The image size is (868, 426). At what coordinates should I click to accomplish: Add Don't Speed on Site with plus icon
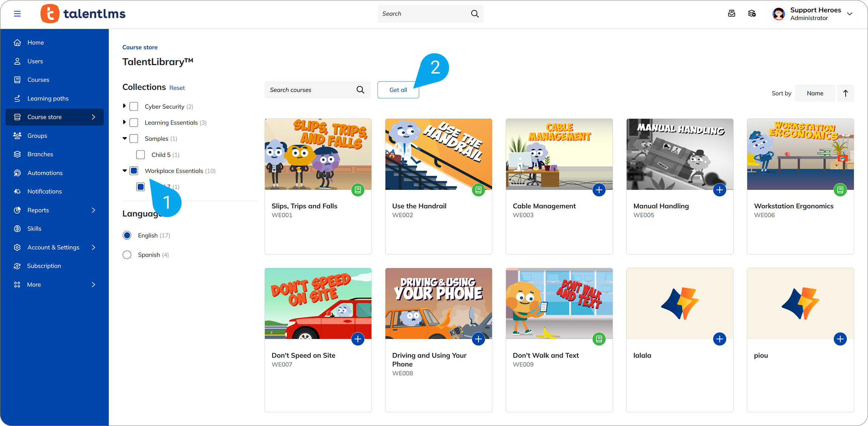357,339
